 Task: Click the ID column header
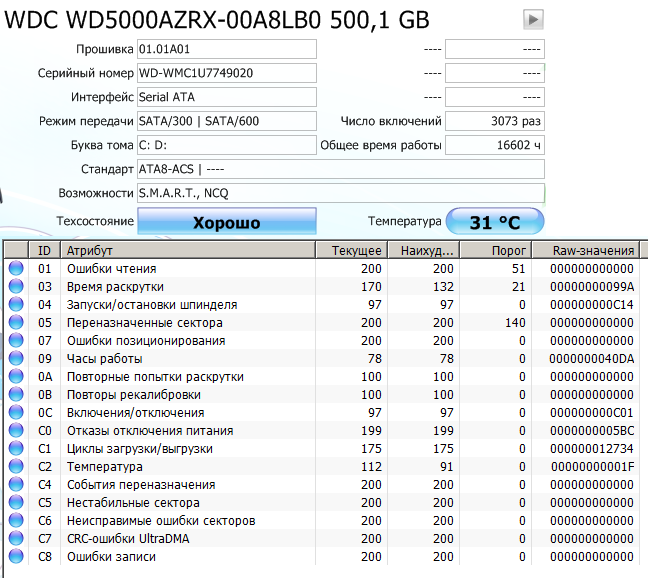coord(44,250)
